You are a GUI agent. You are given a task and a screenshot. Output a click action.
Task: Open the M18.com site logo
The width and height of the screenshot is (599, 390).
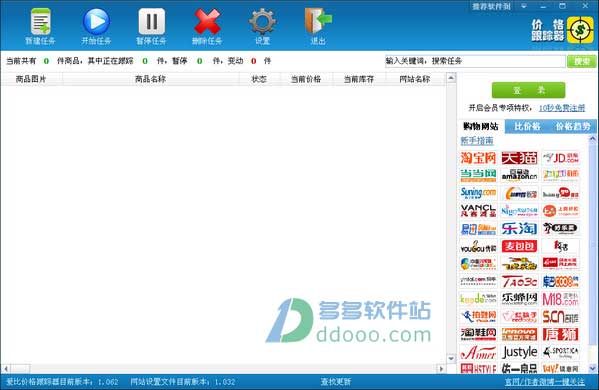pyautogui.click(x=560, y=299)
